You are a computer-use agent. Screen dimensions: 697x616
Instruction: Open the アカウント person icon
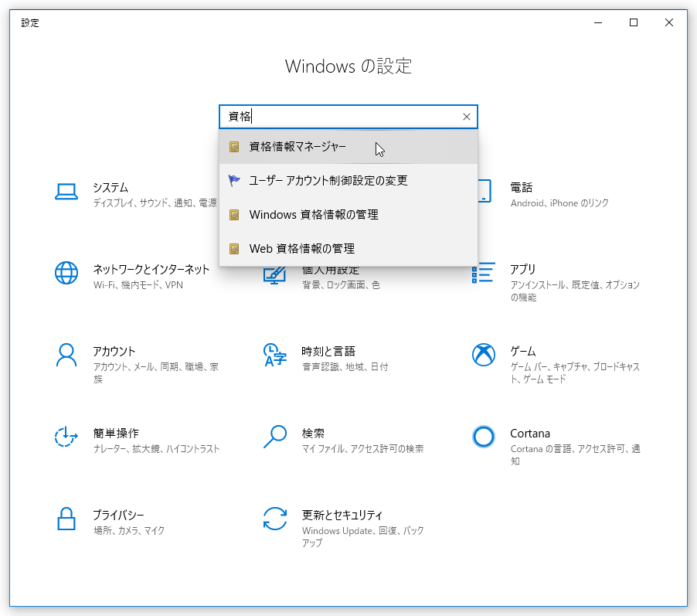coord(66,355)
